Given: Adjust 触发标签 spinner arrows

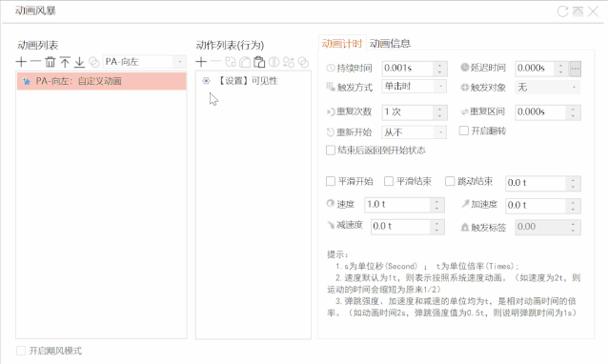Looking at the screenshot, I should click(x=573, y=228).
